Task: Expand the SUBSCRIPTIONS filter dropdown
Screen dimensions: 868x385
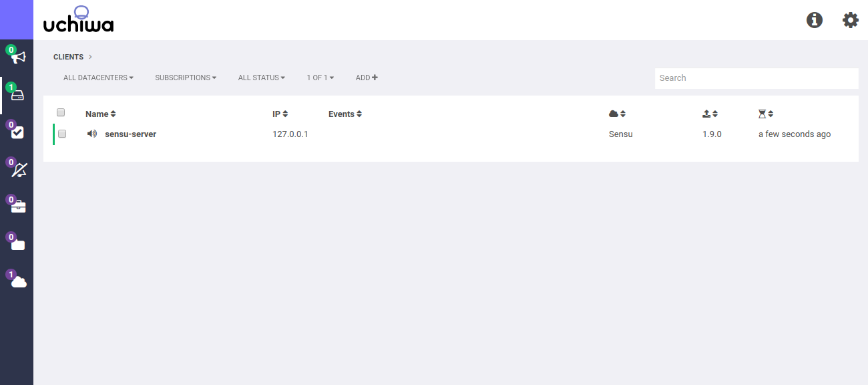Action: 186,78
